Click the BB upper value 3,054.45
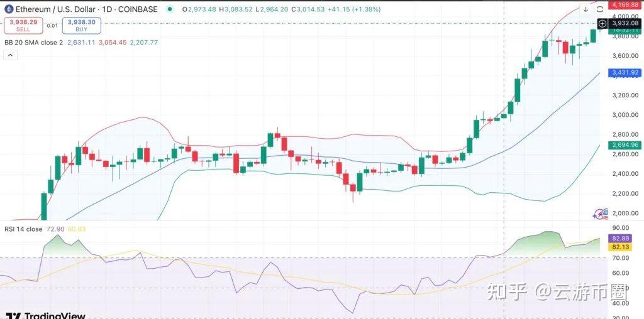 [113, 42]
